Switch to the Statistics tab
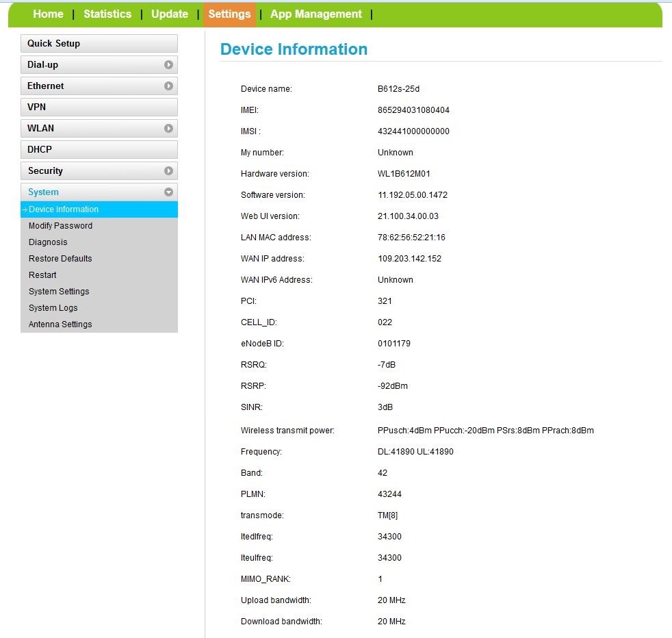This screenshot has width=672, height=638. [x=107, y=14]
